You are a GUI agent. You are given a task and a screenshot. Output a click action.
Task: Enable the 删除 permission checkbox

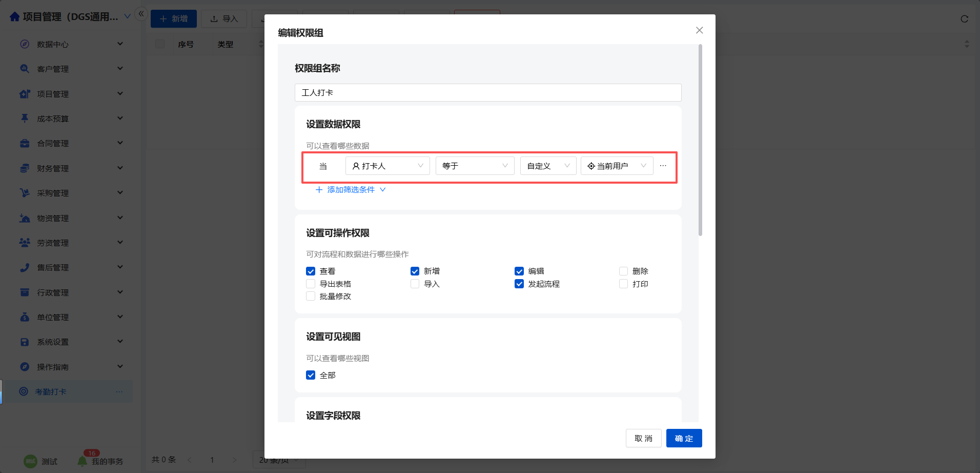click(x=623, y=271)
